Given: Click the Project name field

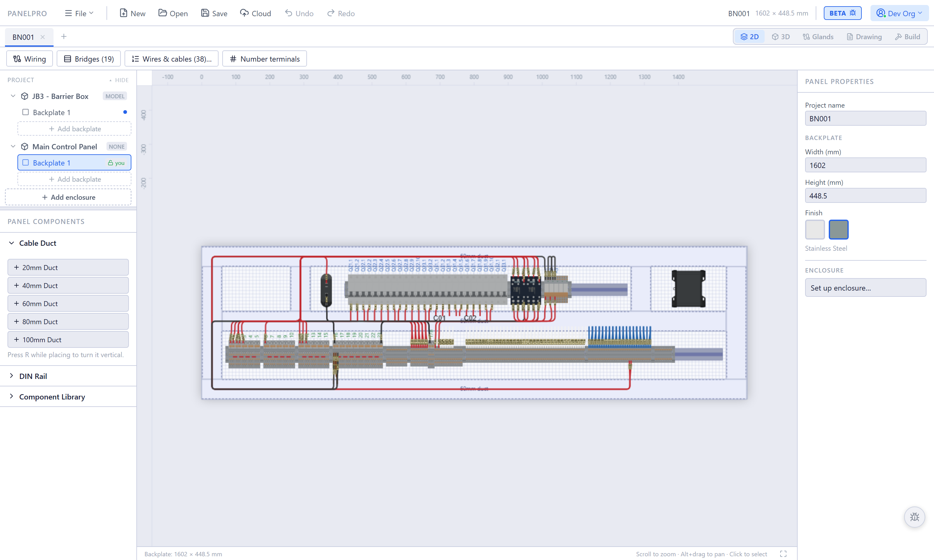Looking at the screenshot, I should coord(865,119).
